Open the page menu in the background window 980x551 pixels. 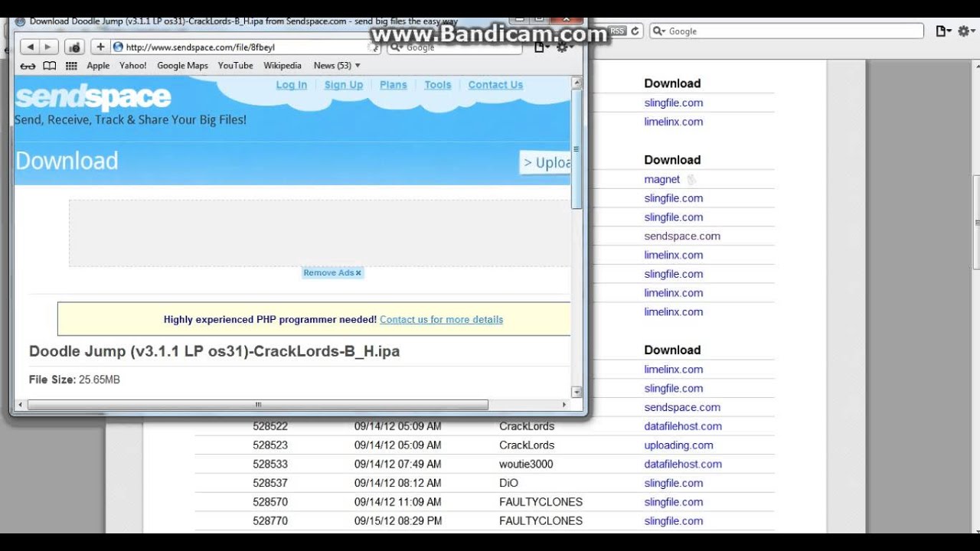(x=943, y=31)
